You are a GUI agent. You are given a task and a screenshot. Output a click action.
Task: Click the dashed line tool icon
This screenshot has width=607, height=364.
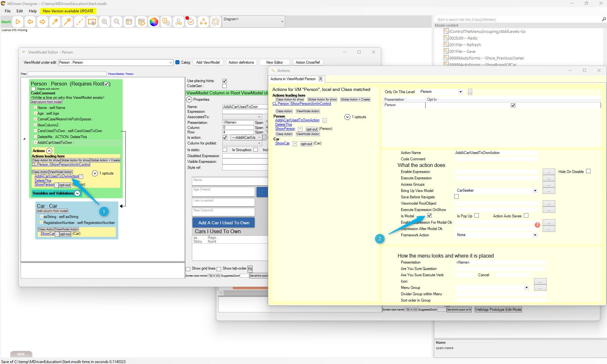(x=80, y=22)
